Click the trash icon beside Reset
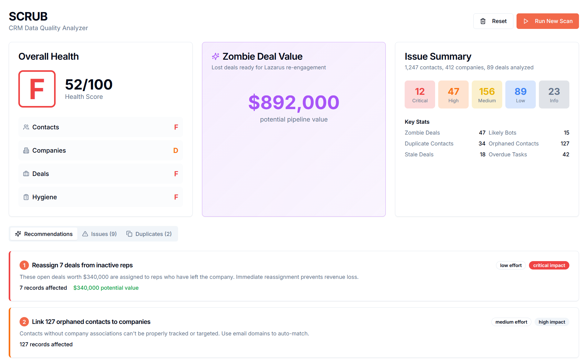Image resolution: width=588 pixels, height=364 pixels. [483, 21]
